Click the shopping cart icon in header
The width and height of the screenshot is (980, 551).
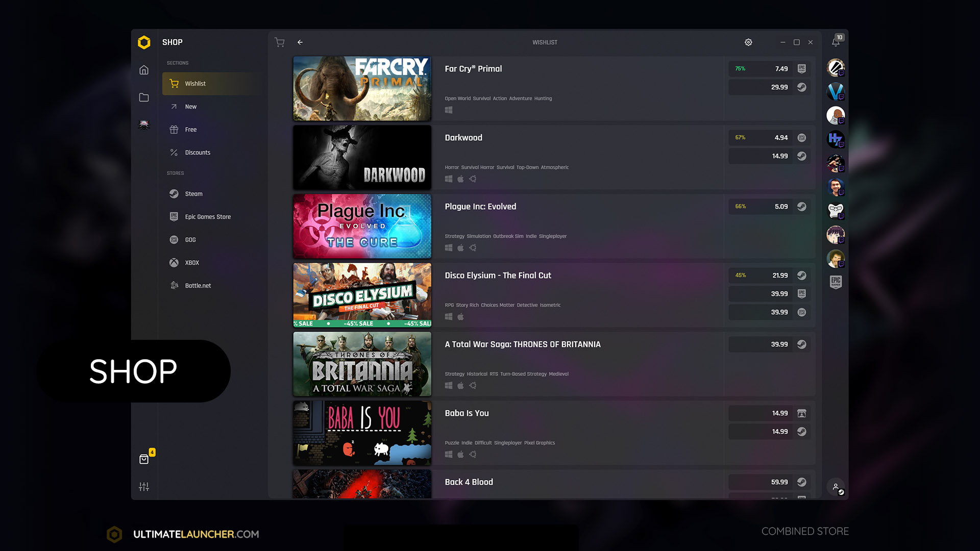[280, 42]
